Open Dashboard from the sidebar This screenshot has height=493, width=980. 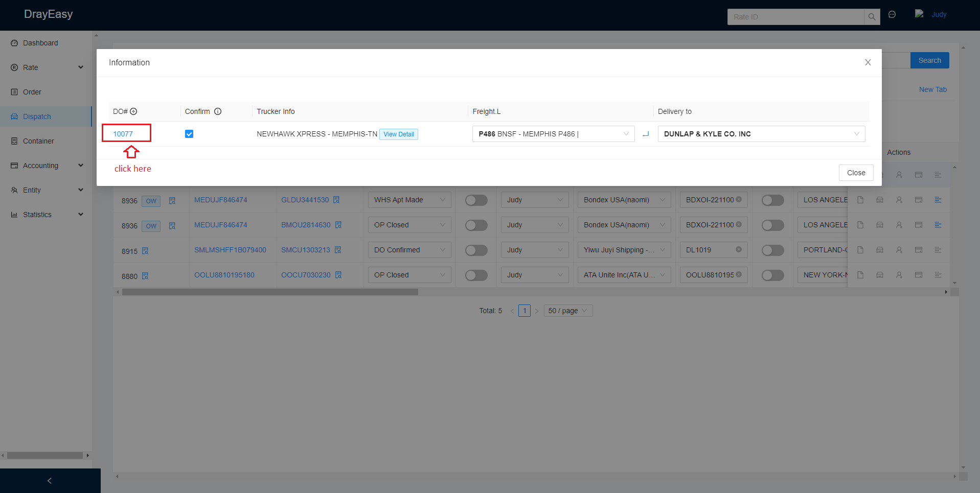(40, 43)
